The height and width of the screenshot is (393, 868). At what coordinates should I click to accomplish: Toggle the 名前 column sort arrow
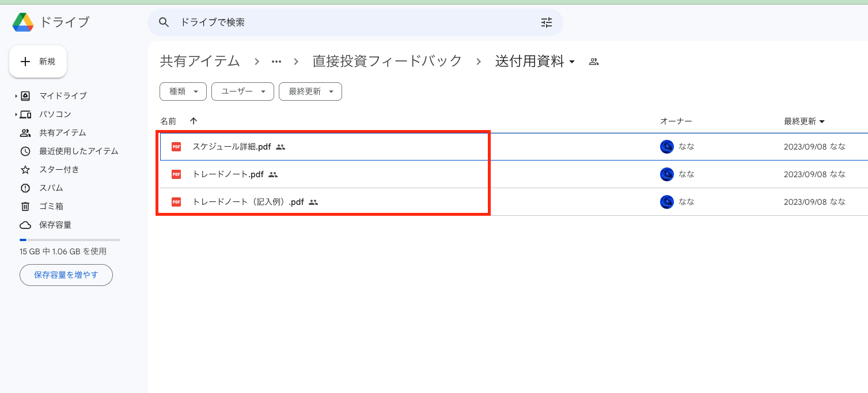click(194, 121)
